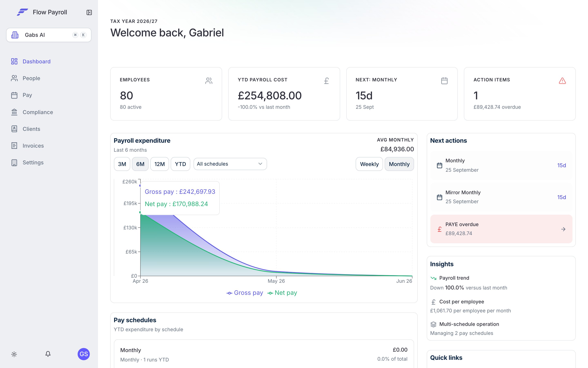
Task: Click the Payroll trend down-arrow icon
Action: pos(433,278)
